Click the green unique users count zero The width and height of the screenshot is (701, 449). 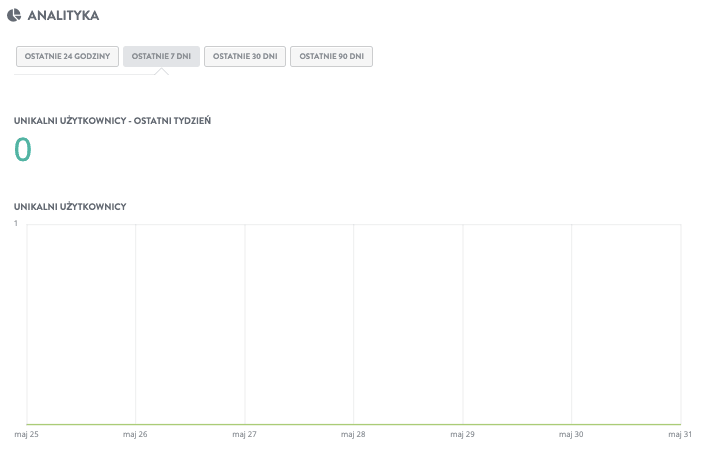23,149
